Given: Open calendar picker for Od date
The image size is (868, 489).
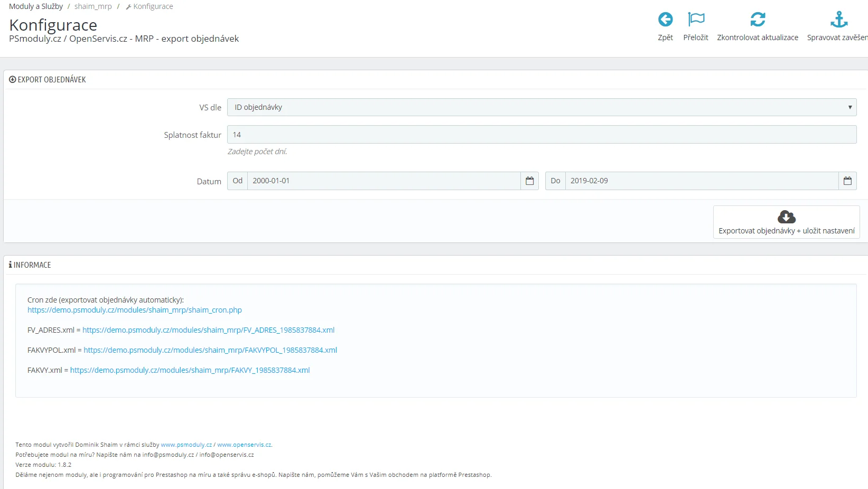Looking at the screenshot, I should click(x=529, y=181).
